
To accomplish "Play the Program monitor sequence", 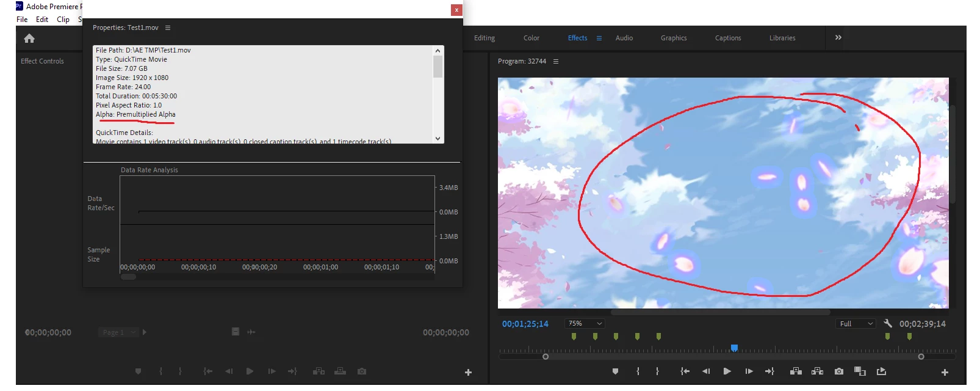I will pos(727,371).
